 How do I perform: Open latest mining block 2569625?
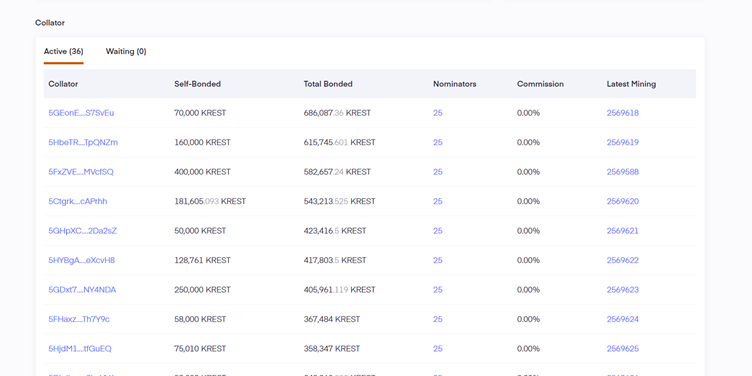tap(623, 349)
